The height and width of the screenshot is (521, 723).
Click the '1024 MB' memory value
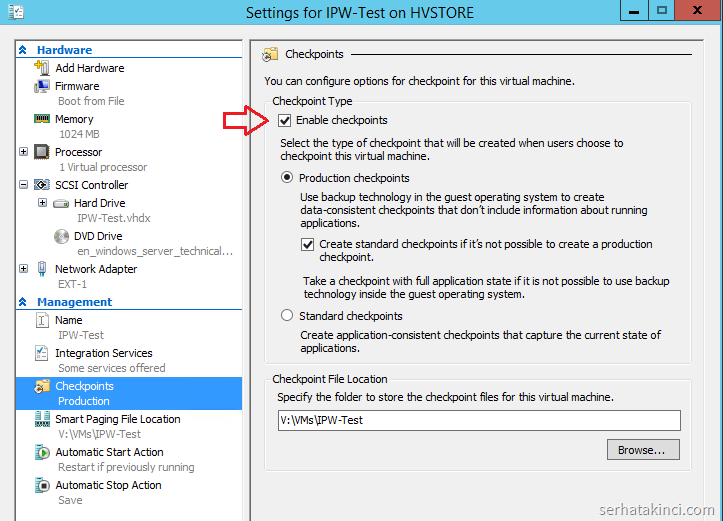click(79, 134)
